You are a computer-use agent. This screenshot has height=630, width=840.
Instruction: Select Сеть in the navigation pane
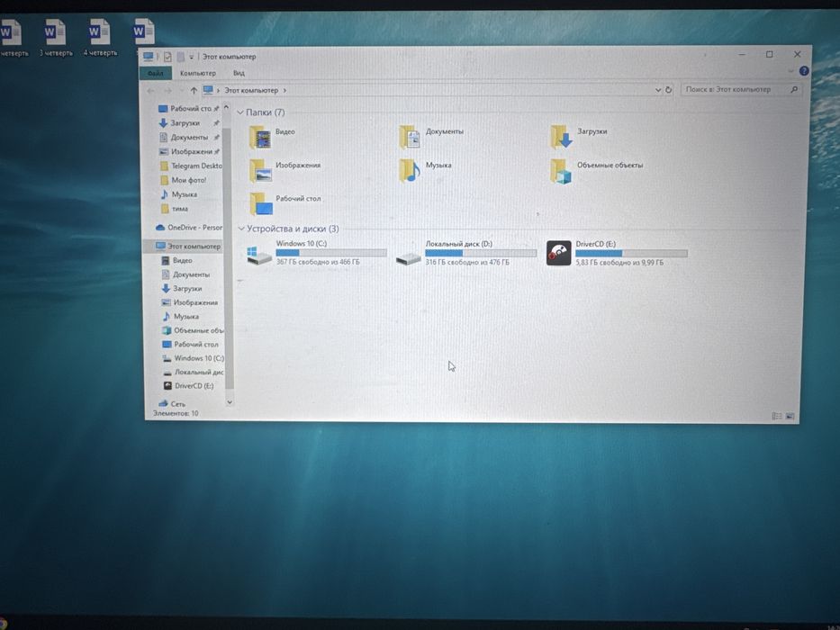[172, 403]
